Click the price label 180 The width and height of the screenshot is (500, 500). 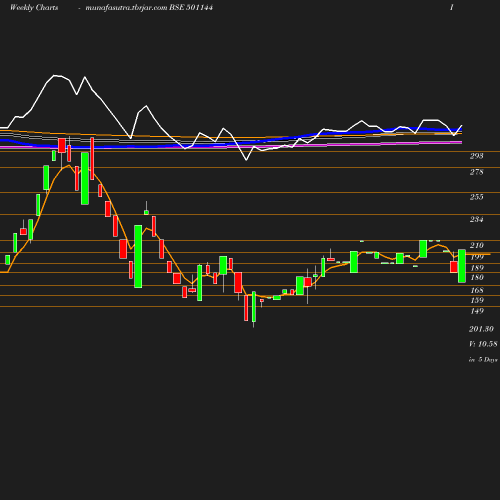point(477,277)
